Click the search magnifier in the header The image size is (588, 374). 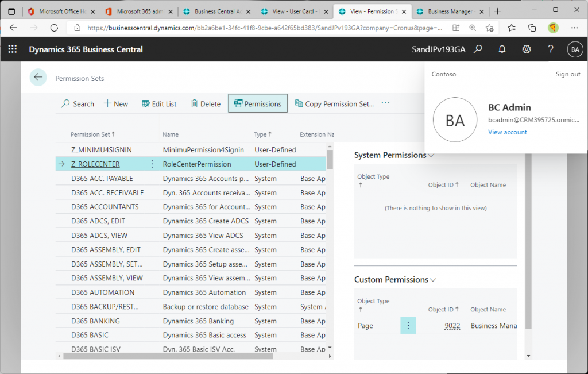[478, 49]
